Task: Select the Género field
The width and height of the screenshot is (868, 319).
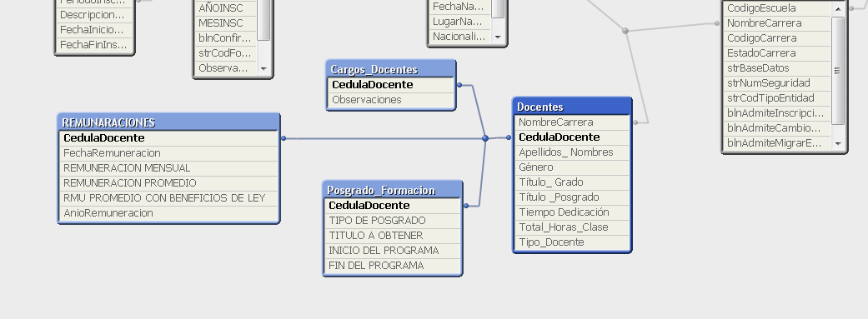Action: 572,167
